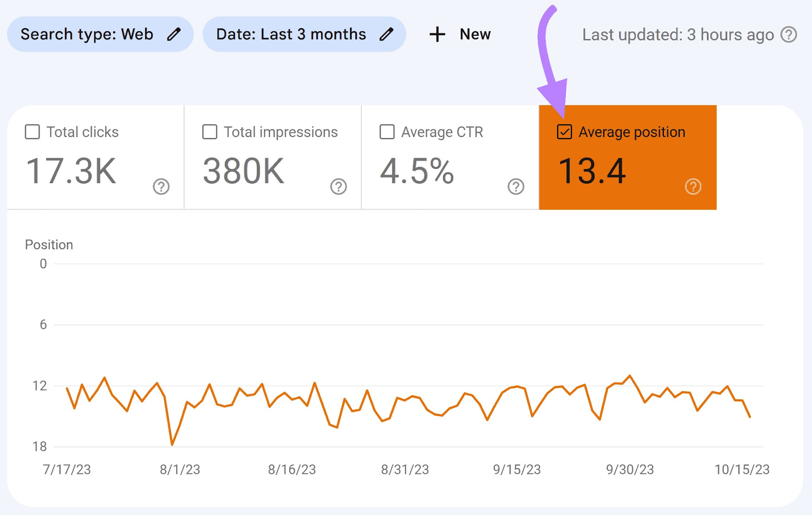Toggle the Average CTR checkbox on
Viewport: 812px width, 515px height.
tap(387, 132)
